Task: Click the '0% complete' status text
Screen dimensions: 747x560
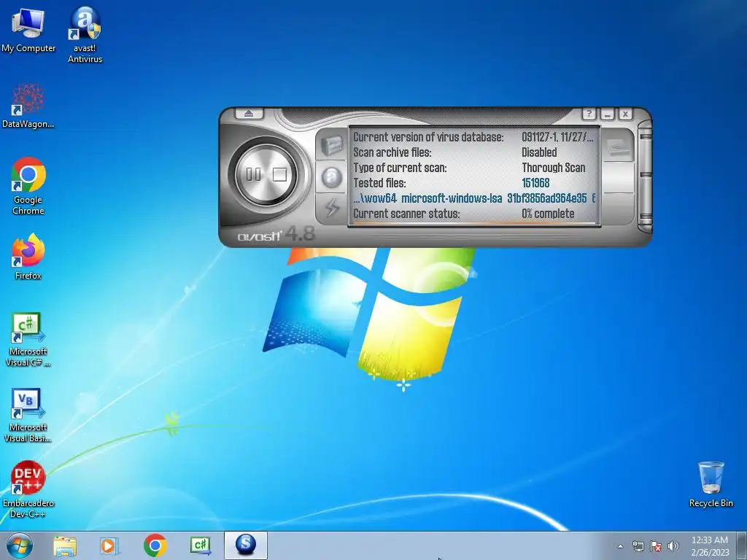Action: point(548,214)
